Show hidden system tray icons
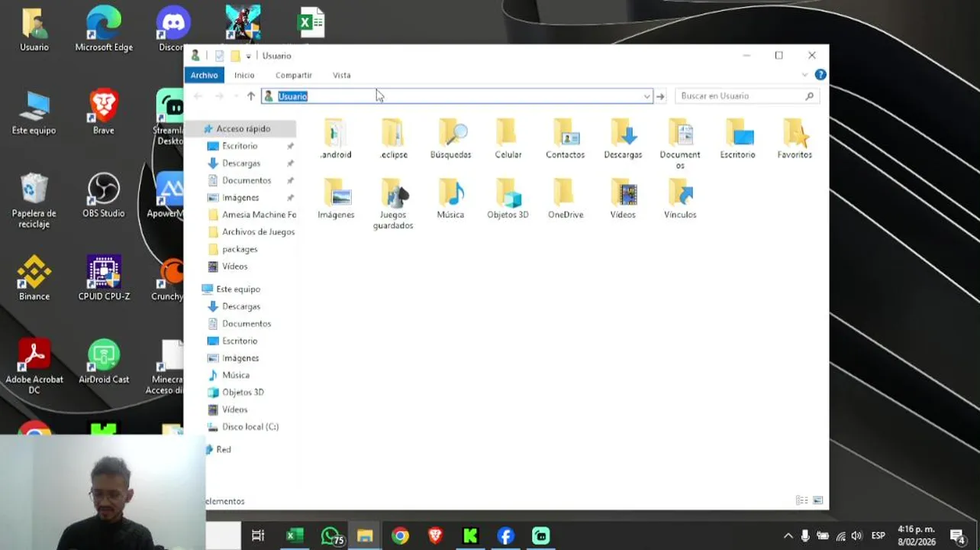The height and width of the screenshot is (550, 980). coord(788,536)
